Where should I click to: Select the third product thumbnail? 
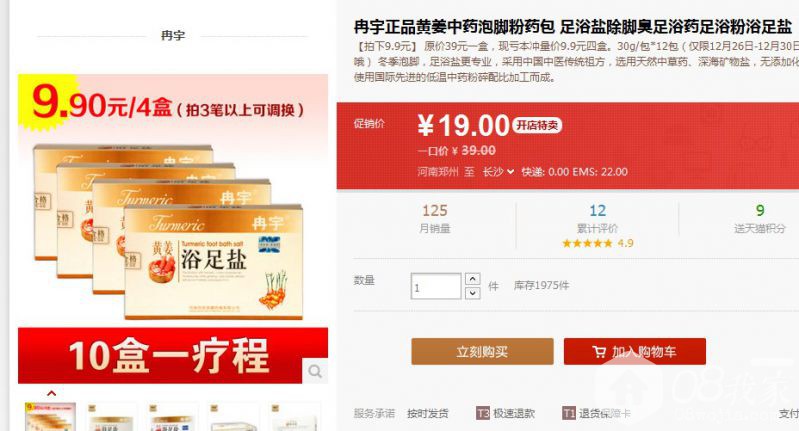[x=172, y=417]
